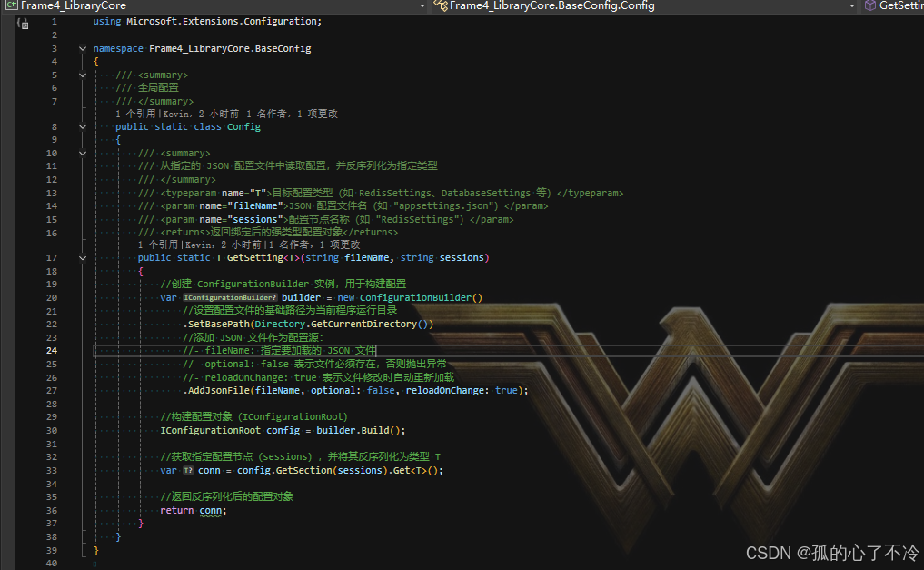924x570 pixels.
Task: Collapse the summary comment on line 10
Action: pos(83,154)
